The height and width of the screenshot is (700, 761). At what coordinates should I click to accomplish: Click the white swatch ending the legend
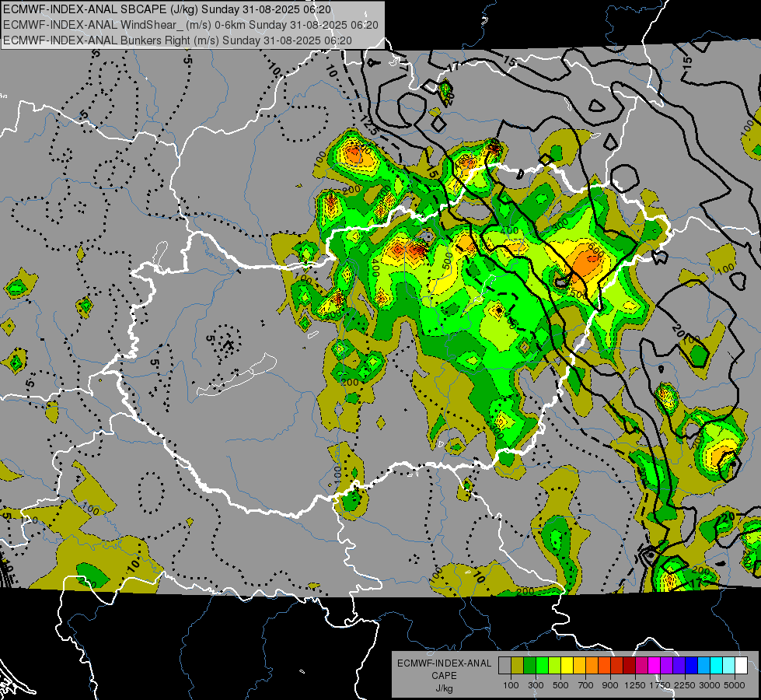[742, 665]
